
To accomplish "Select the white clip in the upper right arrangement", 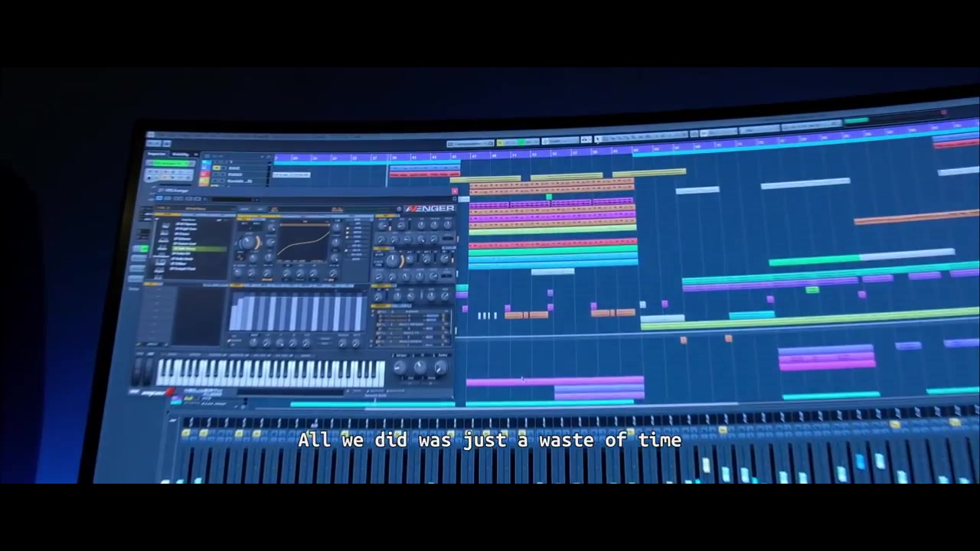I will [805, 183].
